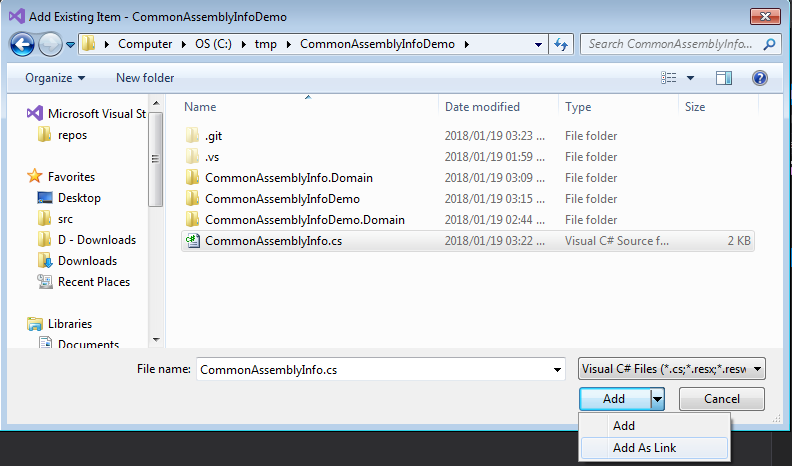Click the navigation pane scroll up arrow

coord(156,103)
